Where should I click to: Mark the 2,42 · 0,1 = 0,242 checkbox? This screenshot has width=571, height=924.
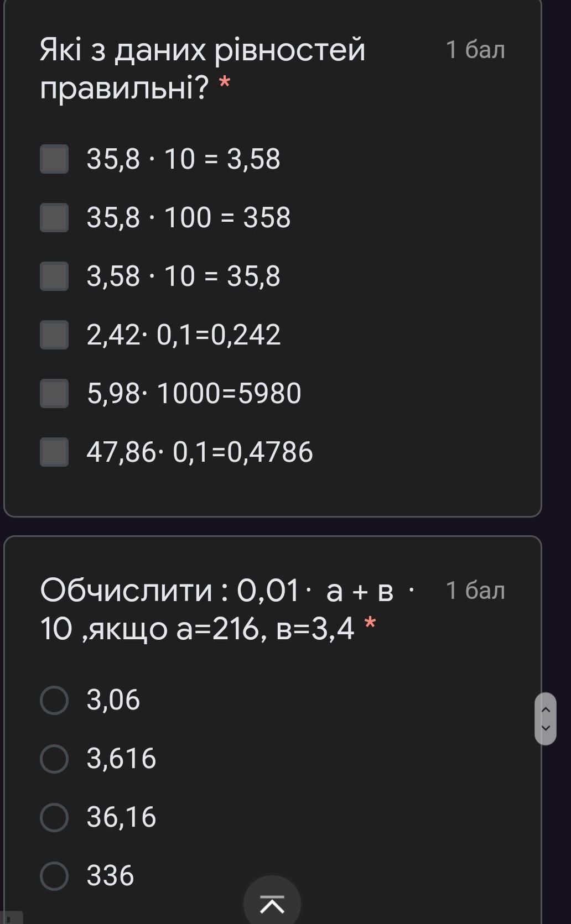pos(54,335)
